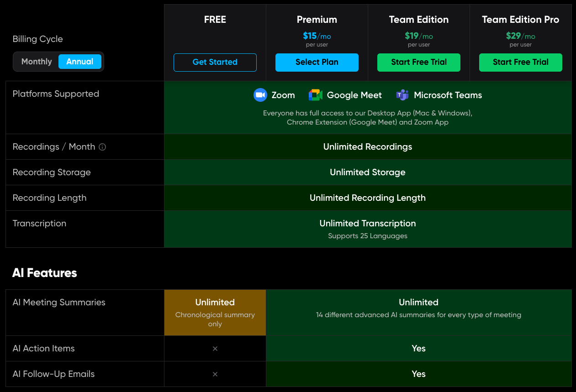Image resolution: width=576 pixels, height=392 pixels.
Task: Click the AI Features section heading
Action: [x=45, y=273]
